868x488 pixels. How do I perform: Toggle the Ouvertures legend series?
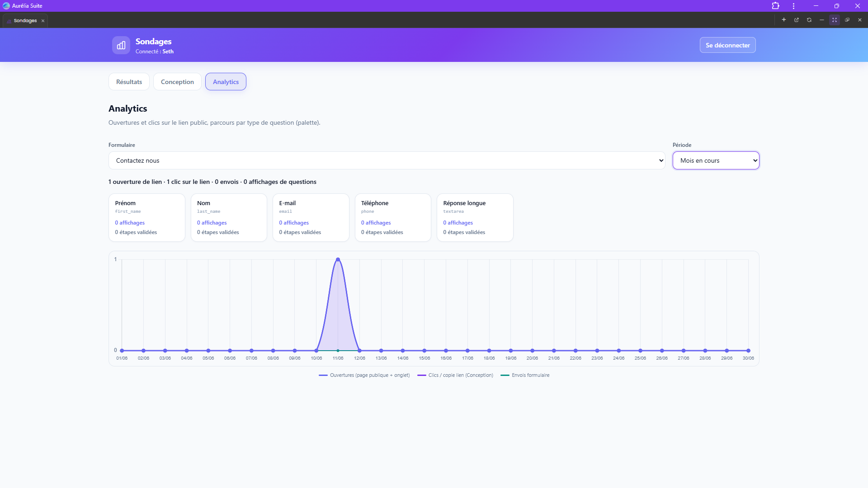pos(364,375)
